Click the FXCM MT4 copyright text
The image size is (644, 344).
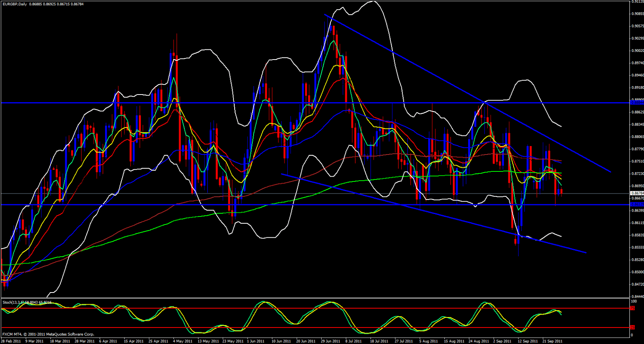(x=48, y=334)
